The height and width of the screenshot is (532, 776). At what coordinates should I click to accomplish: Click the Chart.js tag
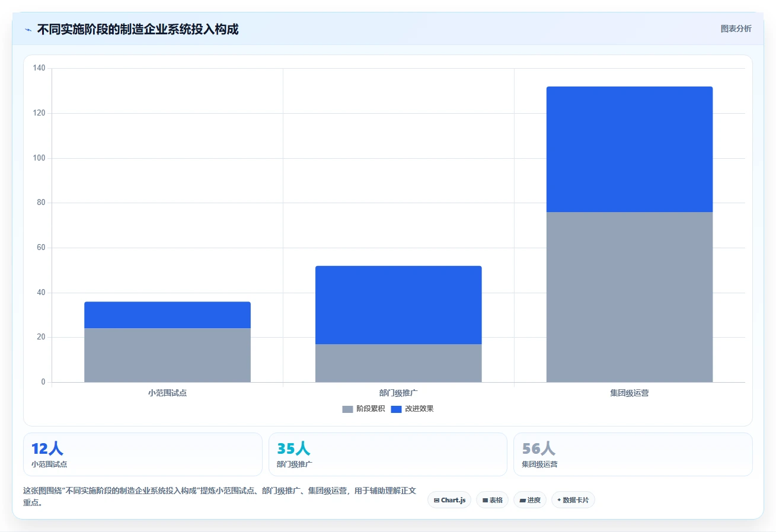point(449,500)
